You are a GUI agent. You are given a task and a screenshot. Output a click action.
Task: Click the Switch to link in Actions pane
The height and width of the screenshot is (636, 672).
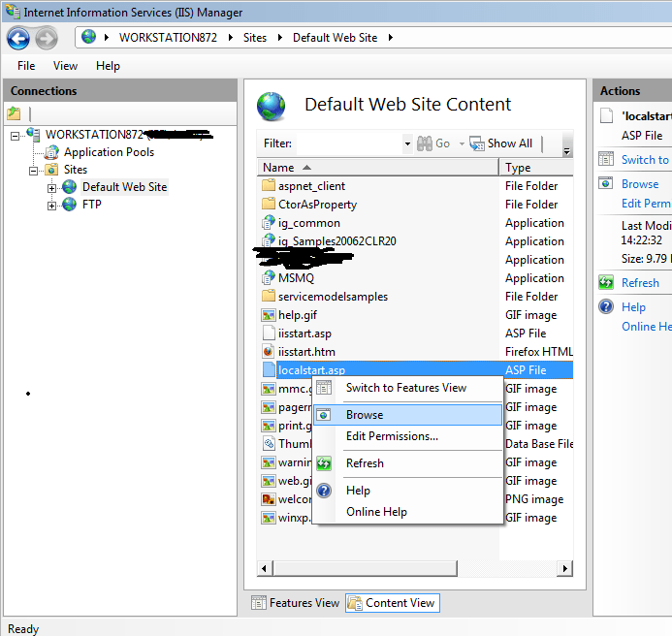(x=645, y=159)
